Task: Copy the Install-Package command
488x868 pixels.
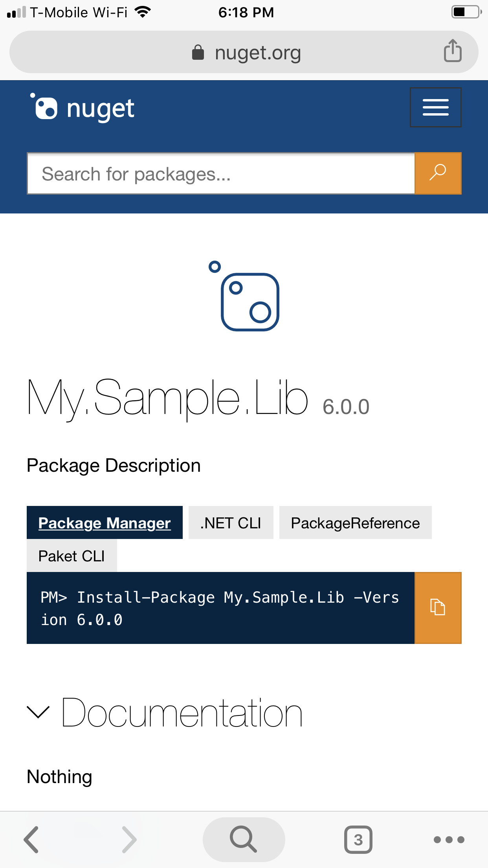Action: 438,608
